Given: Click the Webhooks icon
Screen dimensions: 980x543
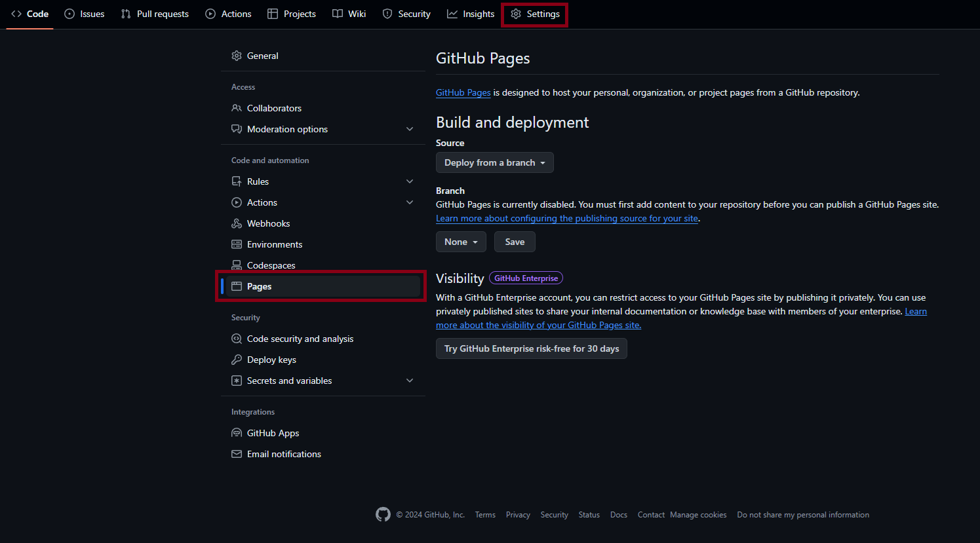Looking at the screenshot, I should click(x=237, y=223).
